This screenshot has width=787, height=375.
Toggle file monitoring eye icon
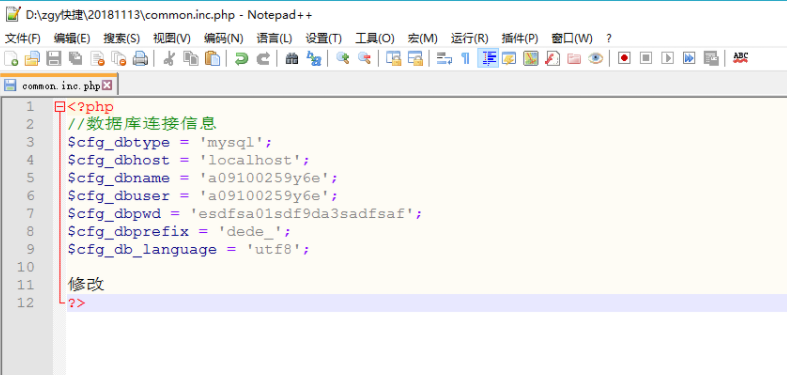(595, 58)
